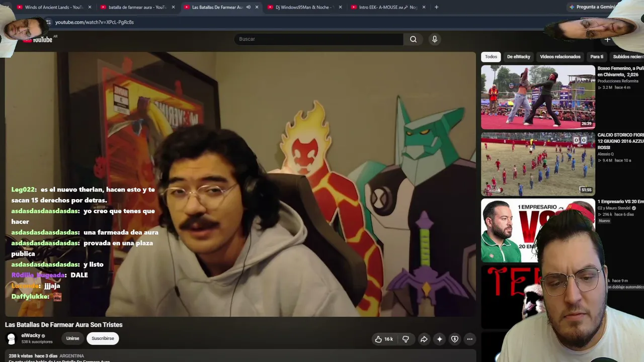644x362 pixels.
Task: Select the De elWacky filter chip
Action: pyautogui.click(x=519, y=57)
